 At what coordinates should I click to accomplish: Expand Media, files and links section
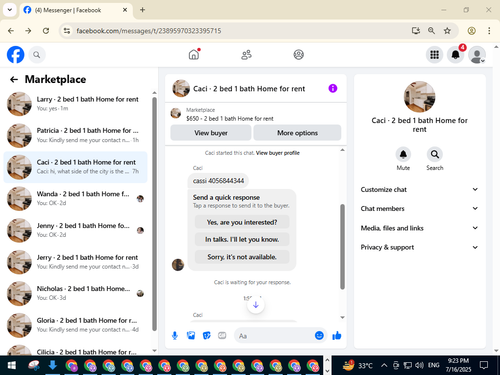(419, 228)
